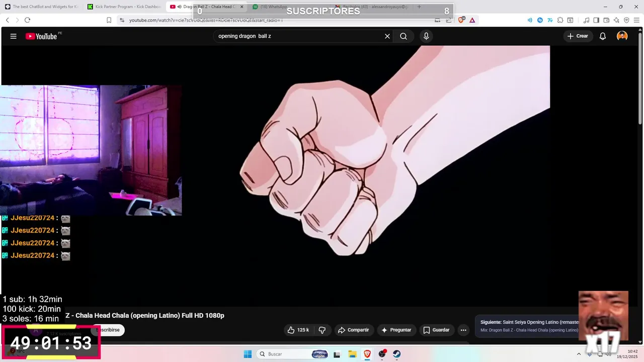Screen dimensions: 644x362
Task: Reload the current page
Action: 27,20
